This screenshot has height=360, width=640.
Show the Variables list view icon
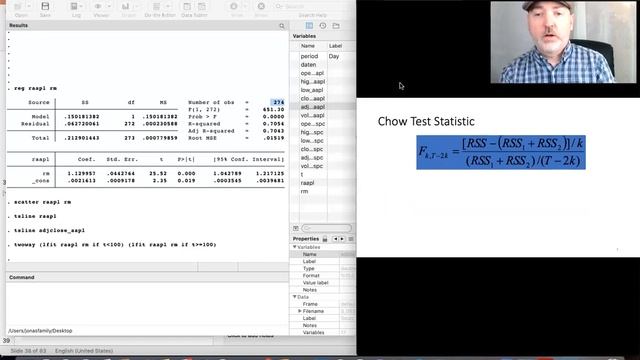coord(309,26)
